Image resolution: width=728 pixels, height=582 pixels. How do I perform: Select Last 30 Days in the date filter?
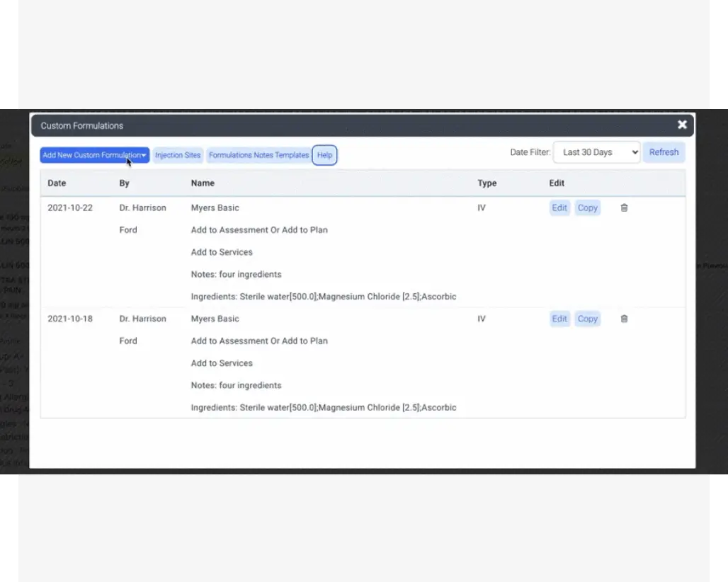click(596, 152)
